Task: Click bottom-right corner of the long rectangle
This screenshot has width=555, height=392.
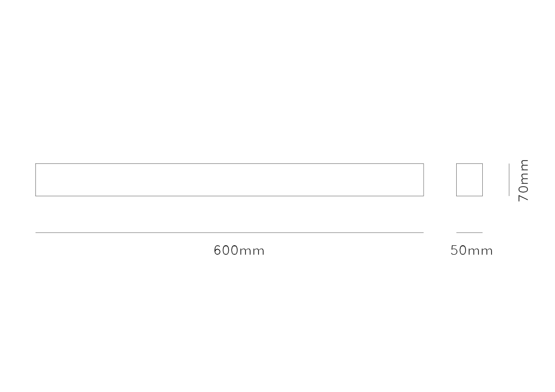Action: 424,196
